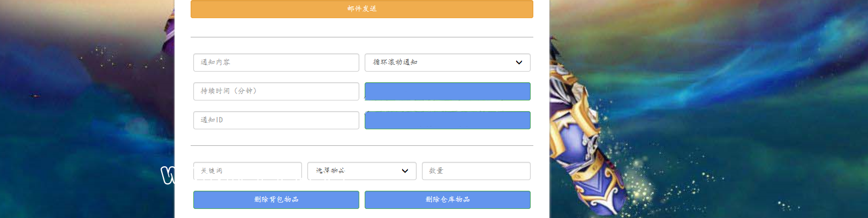Image resolution: width=868 pixels, height=218 pixels.
Task: Delete backpack items using 删除背包物品
Action: (276, 200)
